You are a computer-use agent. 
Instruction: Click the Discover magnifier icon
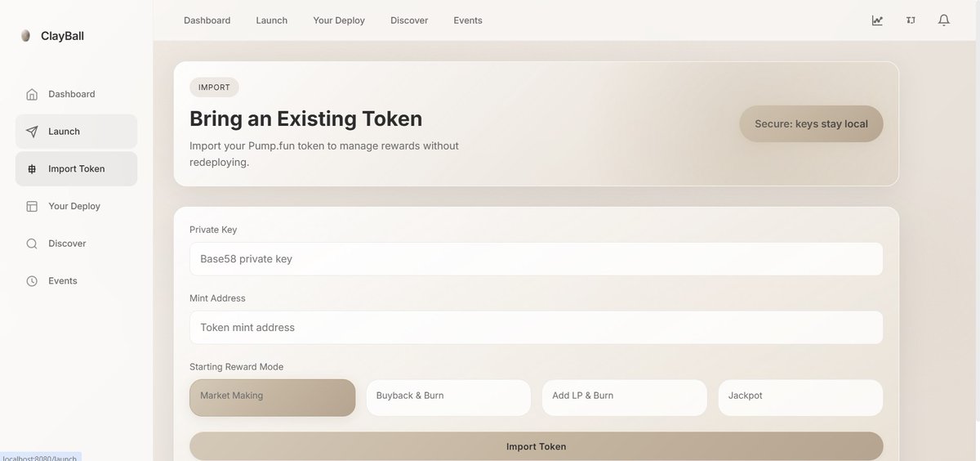click(32, 244)
